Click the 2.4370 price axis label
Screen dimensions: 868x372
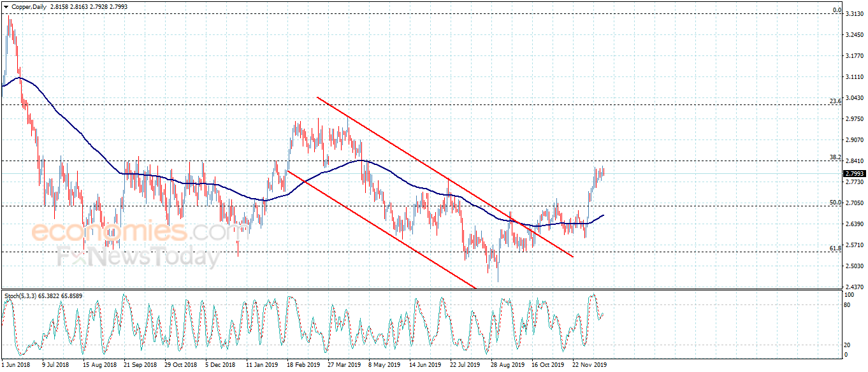click(x=854, y=287)
